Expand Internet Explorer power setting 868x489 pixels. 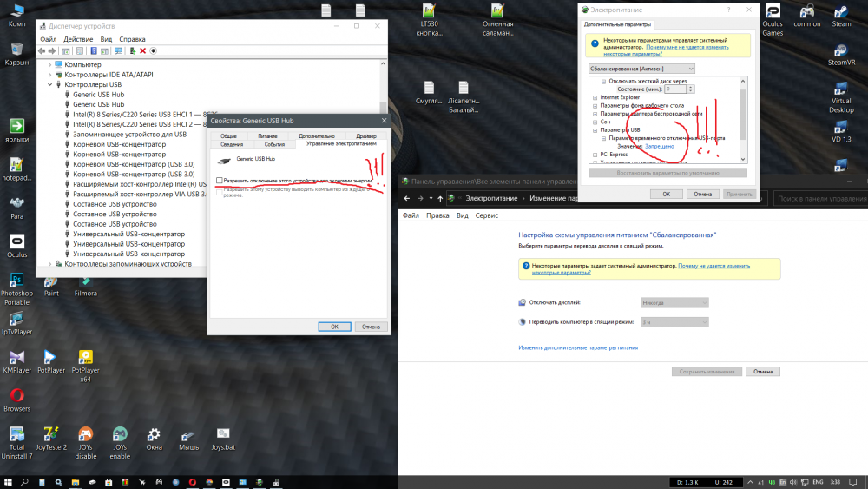(595, 97)
